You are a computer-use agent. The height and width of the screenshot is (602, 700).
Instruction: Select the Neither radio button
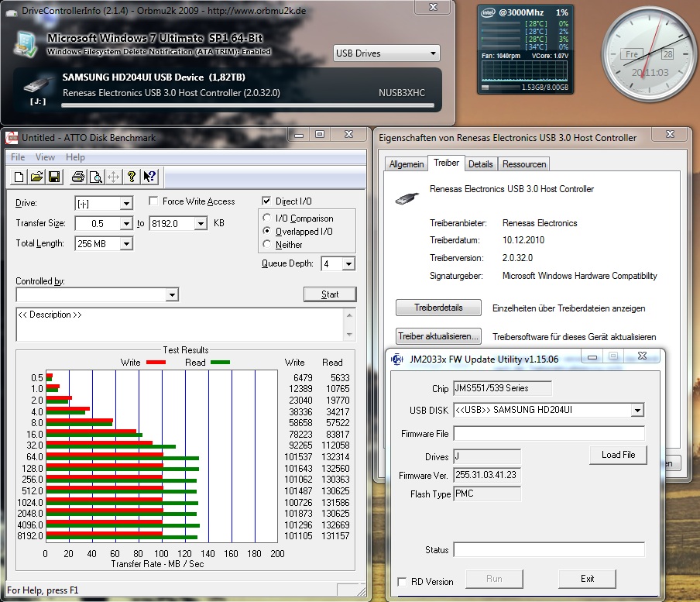pyautogui.click(x=267, y=244)
